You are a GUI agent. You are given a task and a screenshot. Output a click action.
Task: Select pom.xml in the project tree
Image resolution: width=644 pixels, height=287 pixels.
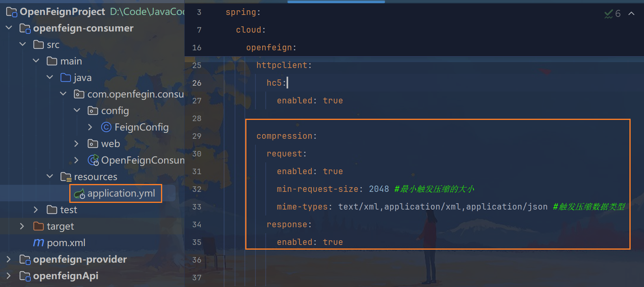point(66,243)
